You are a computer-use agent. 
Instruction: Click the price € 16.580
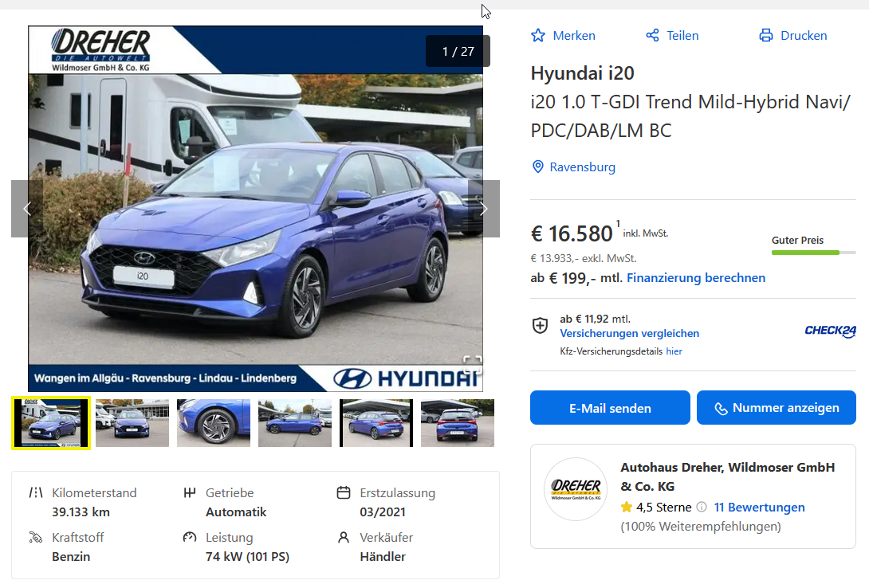[x=572, y=233]
